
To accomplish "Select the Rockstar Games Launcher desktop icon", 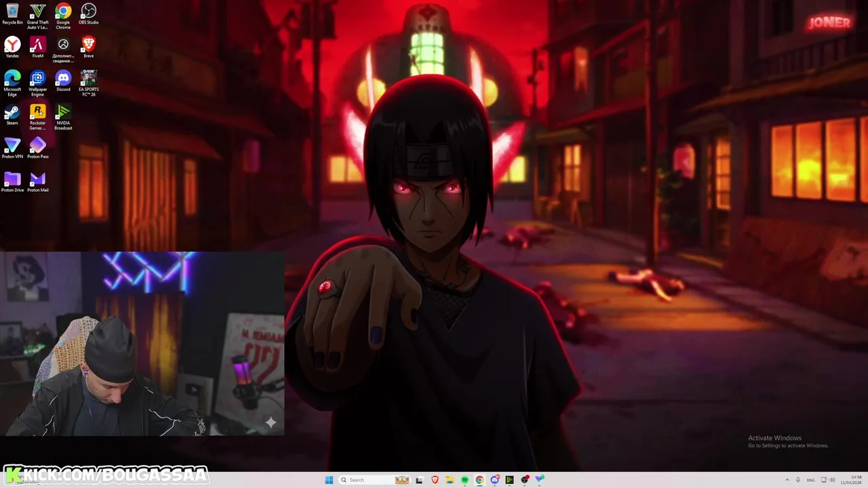I will pos(38,117).
